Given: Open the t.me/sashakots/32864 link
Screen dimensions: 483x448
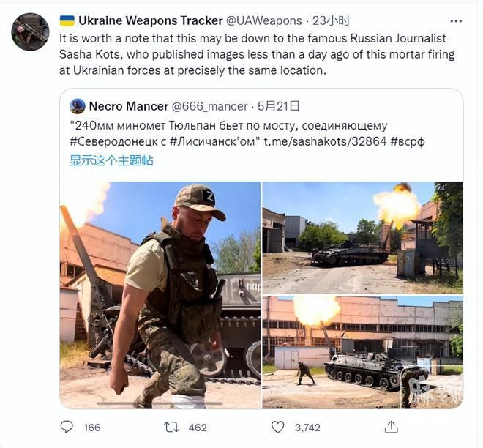Looking at the screenshot, I should click(325, 141).
